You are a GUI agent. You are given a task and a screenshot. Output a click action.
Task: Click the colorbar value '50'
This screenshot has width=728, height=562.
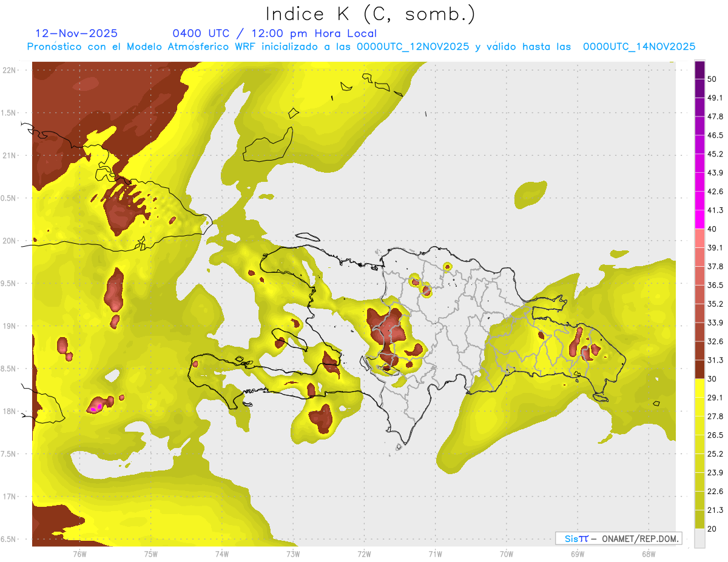[712, 79]
